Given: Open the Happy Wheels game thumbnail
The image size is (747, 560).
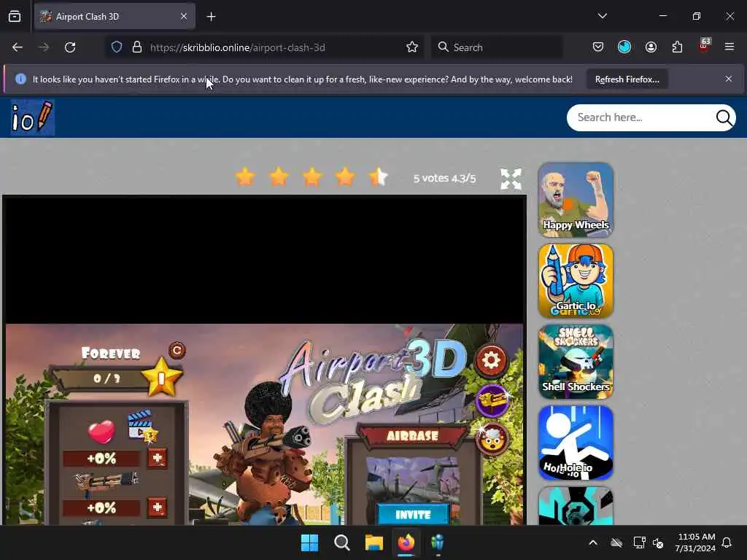Looking at the screenshot, I should [x=576, y=200].
